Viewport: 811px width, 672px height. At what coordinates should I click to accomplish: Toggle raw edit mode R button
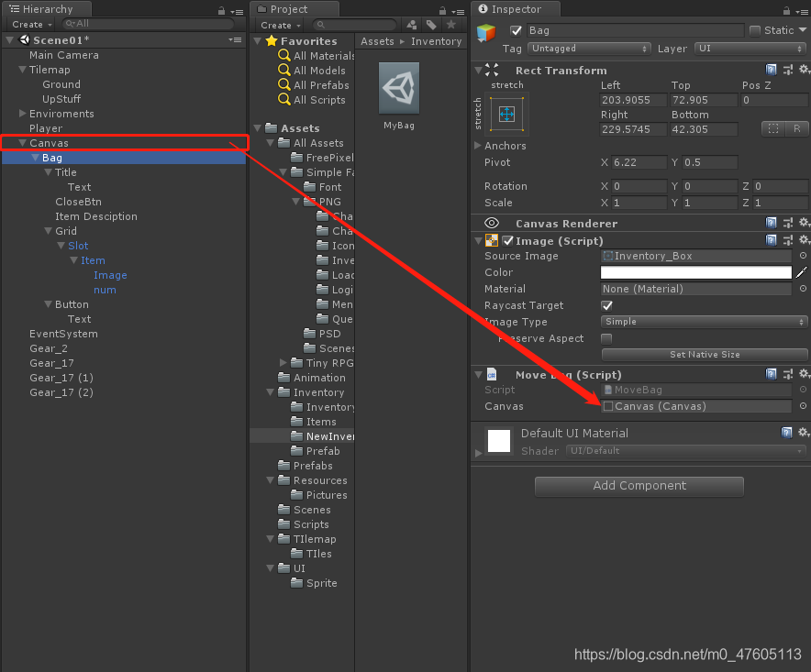coord(796,128)
